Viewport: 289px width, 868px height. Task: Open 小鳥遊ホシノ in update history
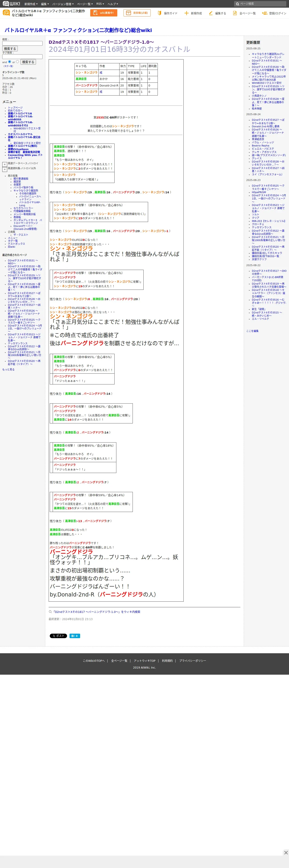259,96
